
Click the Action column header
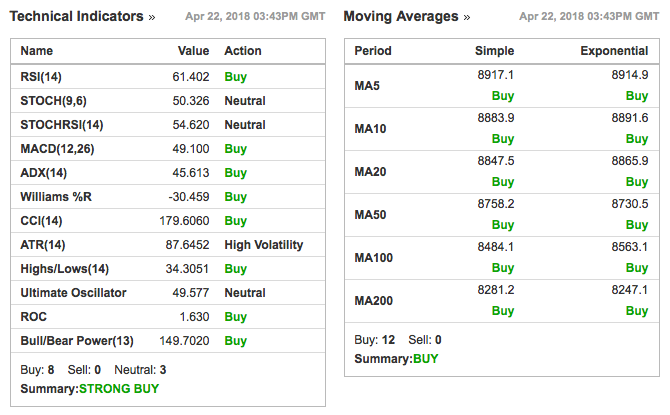click(243, 51)
